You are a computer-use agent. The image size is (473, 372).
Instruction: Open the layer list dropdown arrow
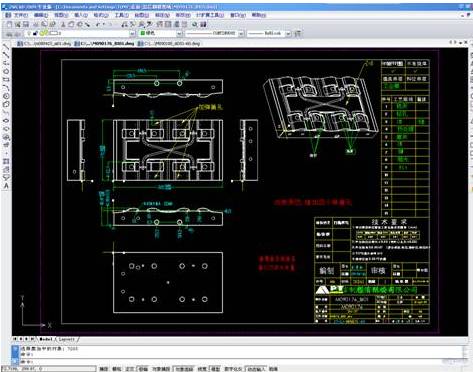click(x=132, y=34)
